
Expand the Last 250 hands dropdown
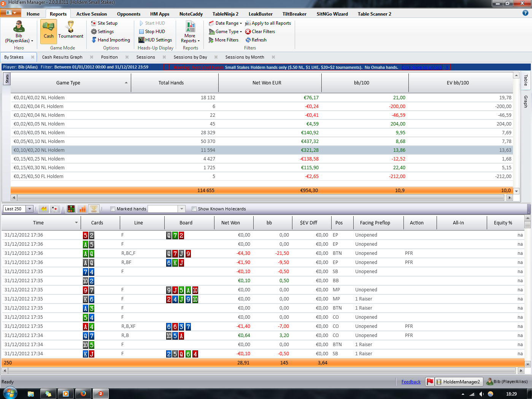pyautogui.click(x=29, y=209)
